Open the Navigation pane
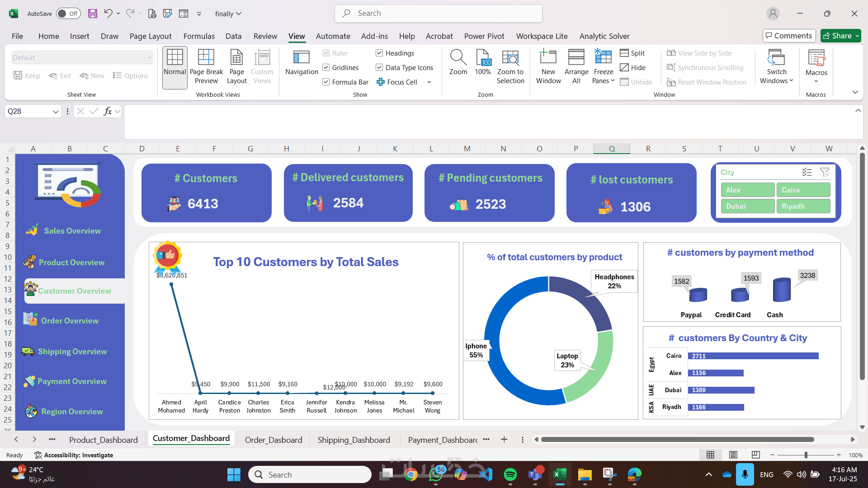The image size is (868, 488). (302, 63)
